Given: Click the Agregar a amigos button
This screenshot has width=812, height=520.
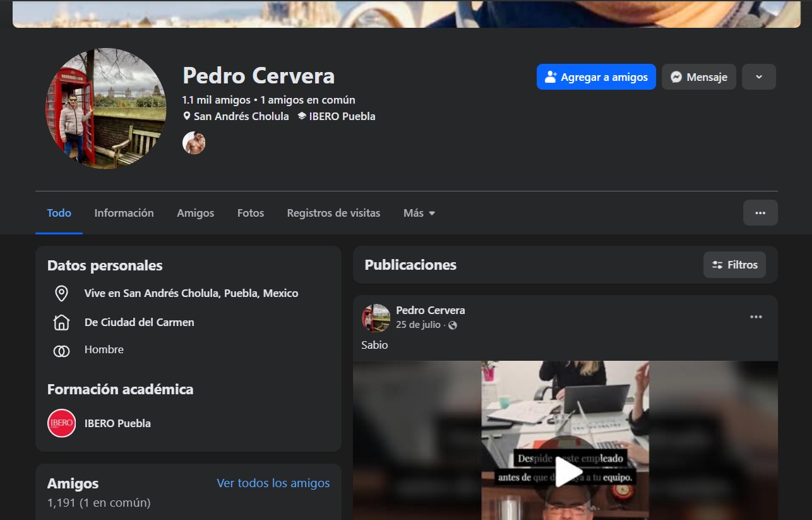Looking at the screenshot, I should click(596, 77).
